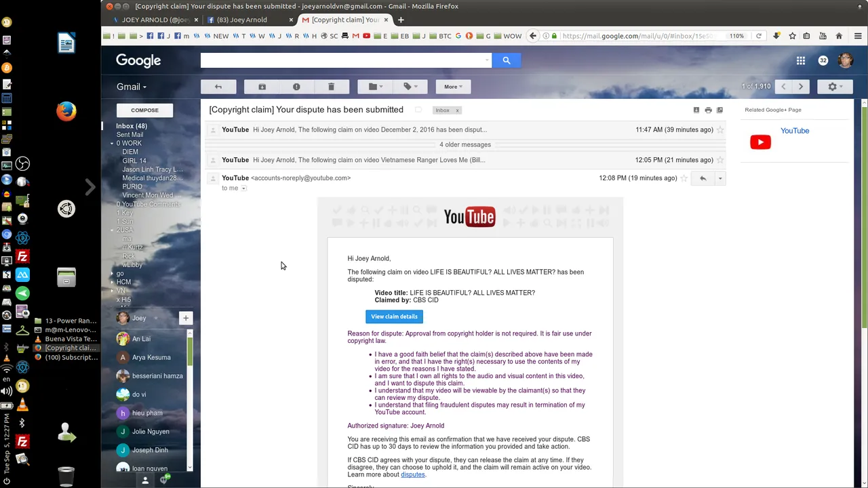
Task: Click the blue Gmail search button
Action: (x=506, y=60)
